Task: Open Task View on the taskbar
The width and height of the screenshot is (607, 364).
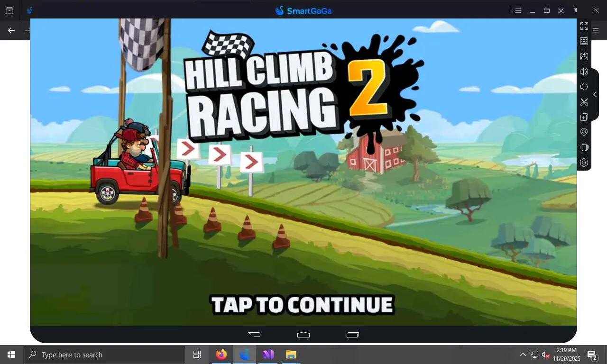Action: 197,355
